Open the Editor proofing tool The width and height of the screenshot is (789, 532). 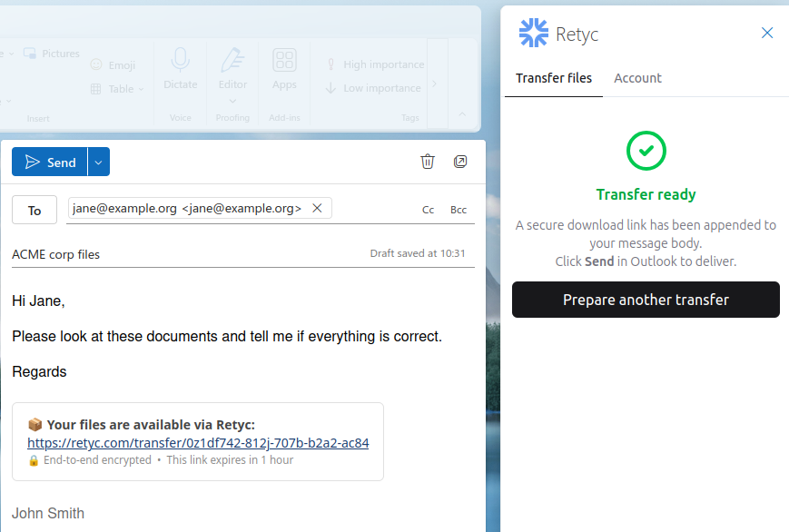pos(232,68)
